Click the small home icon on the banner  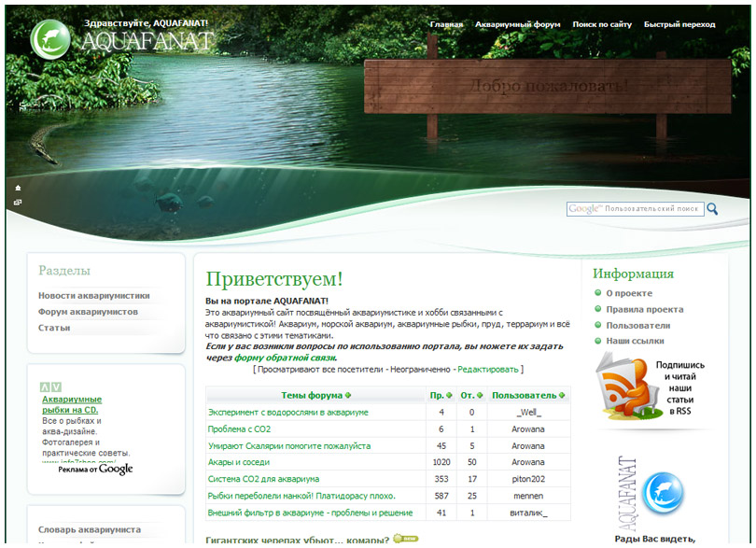[x=18, y=188]
